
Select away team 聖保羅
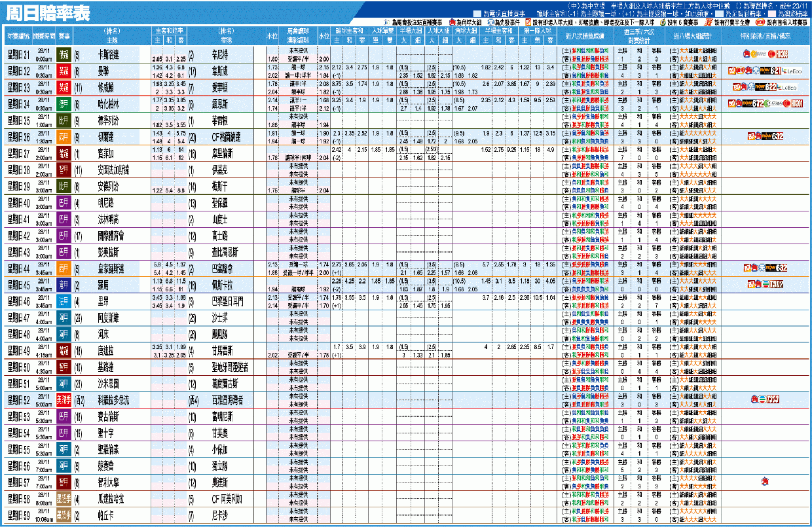pos(220,202)
